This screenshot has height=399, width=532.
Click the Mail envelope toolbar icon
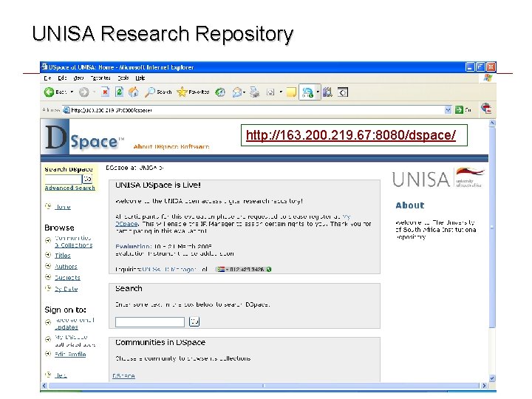(237, 92)
